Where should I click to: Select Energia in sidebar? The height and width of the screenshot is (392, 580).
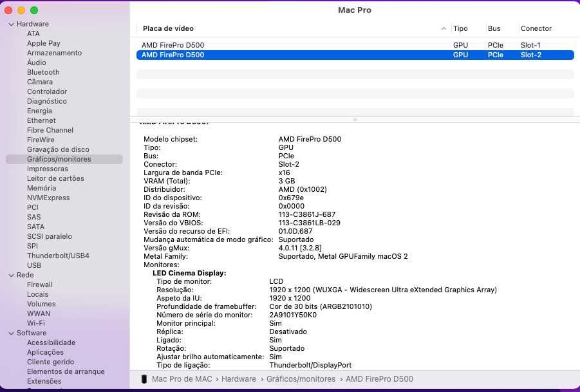tap(39, 111)
